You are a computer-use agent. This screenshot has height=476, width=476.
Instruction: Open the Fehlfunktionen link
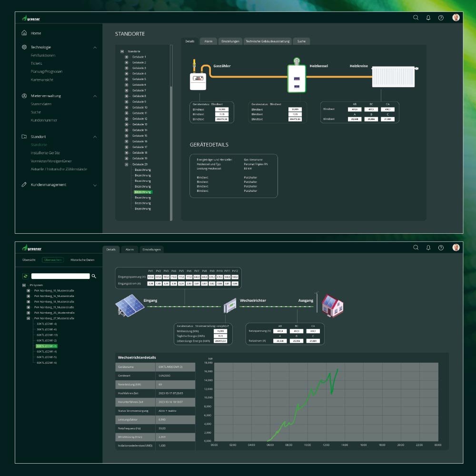43,55
